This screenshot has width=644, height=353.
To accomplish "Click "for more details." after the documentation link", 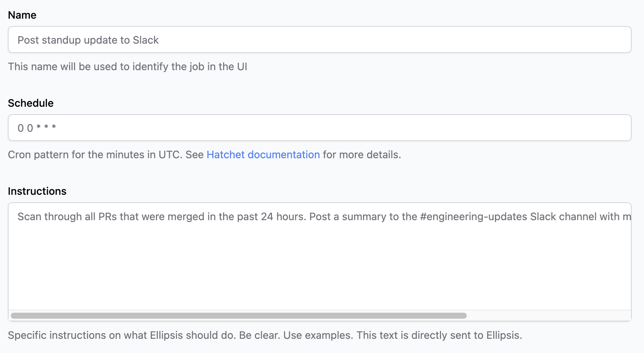I will [x=362, y=154].
